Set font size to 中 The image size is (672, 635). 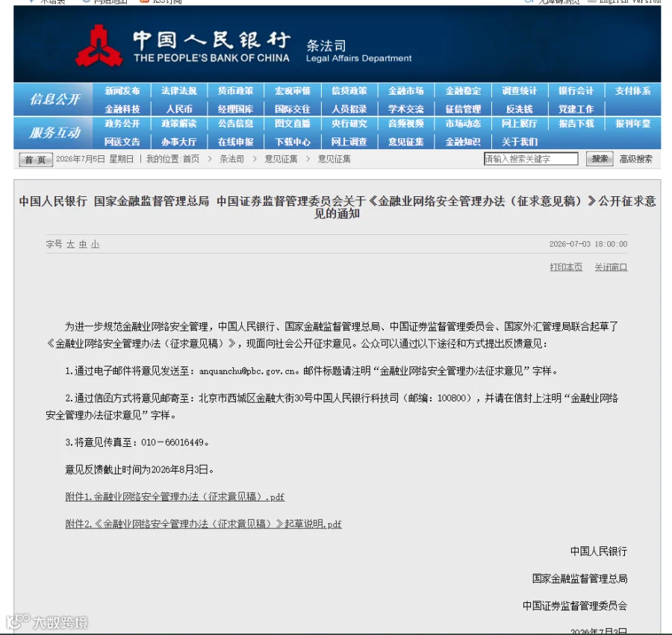click(x=83, y=244)
